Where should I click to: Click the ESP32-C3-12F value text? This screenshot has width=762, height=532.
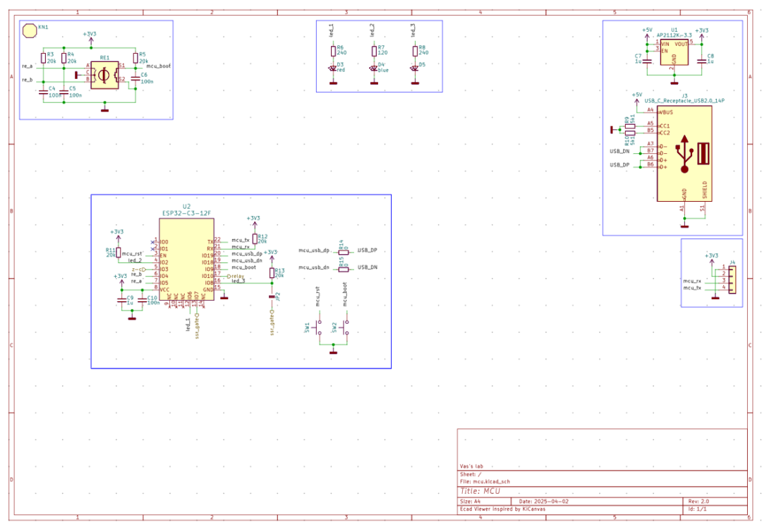tap(186, 213)
